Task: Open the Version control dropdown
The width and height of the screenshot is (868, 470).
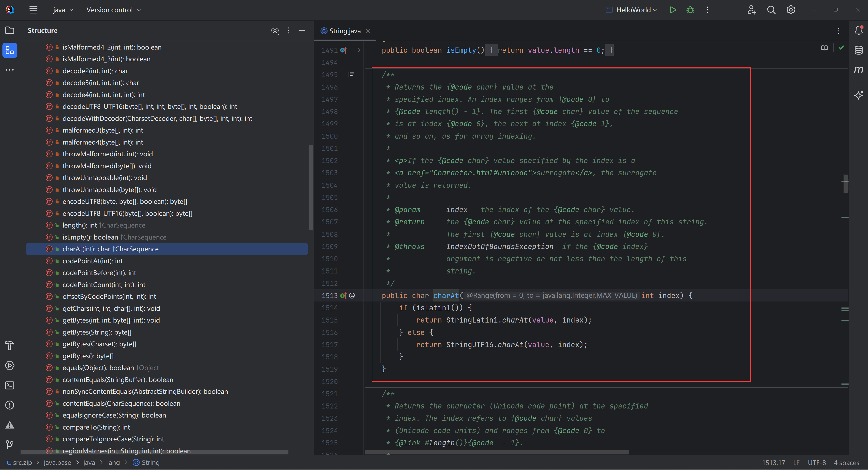Action: coord(113,10)
